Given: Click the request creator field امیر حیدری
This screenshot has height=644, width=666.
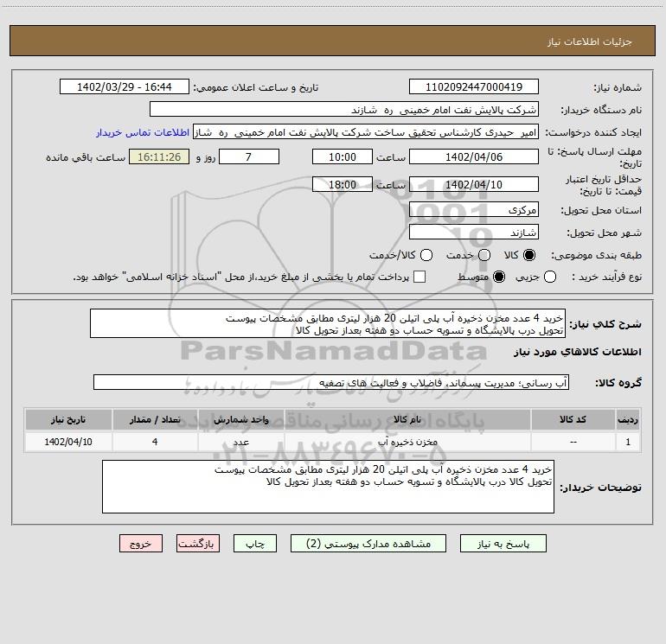Looking at the screenshot, I should 366,132.
